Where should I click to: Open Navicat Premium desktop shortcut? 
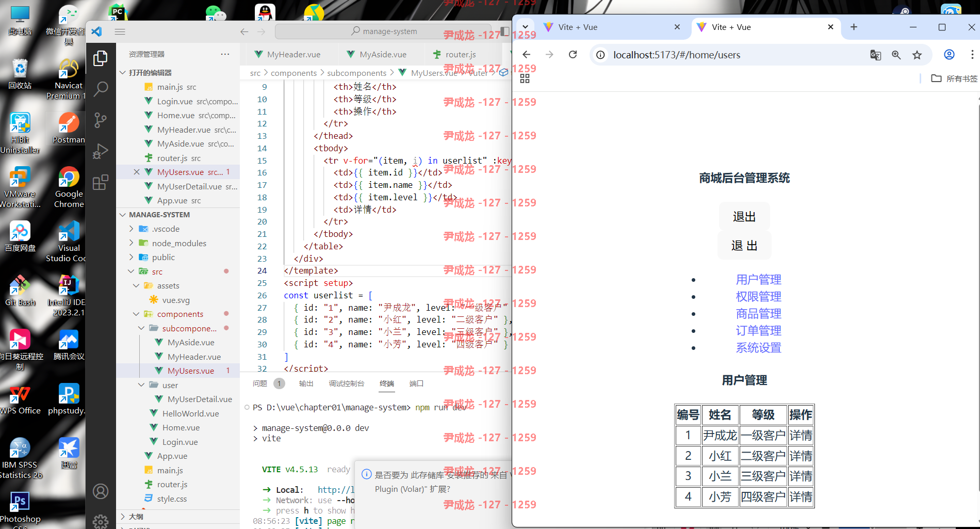tap(69, 79)
